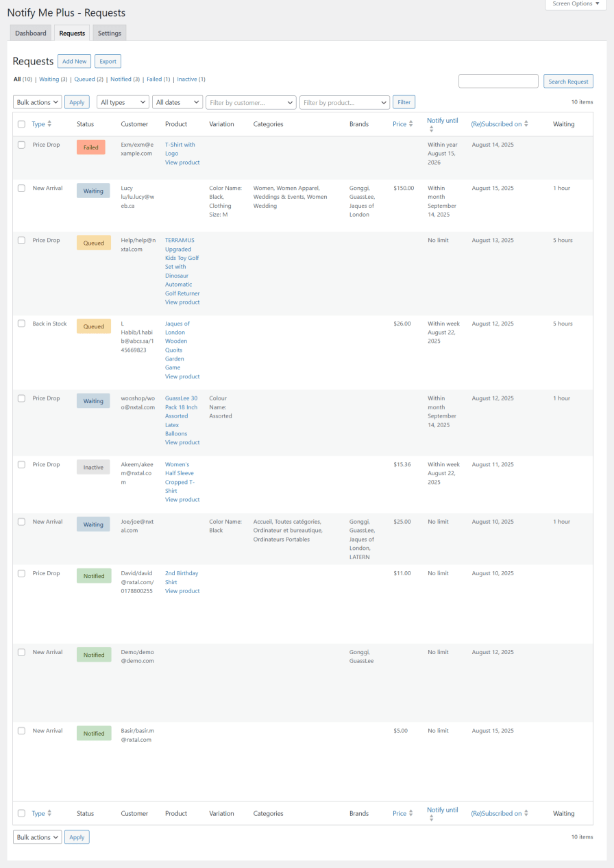Select the checkbox for Lucy's New Arrival row

click(21, 188)
